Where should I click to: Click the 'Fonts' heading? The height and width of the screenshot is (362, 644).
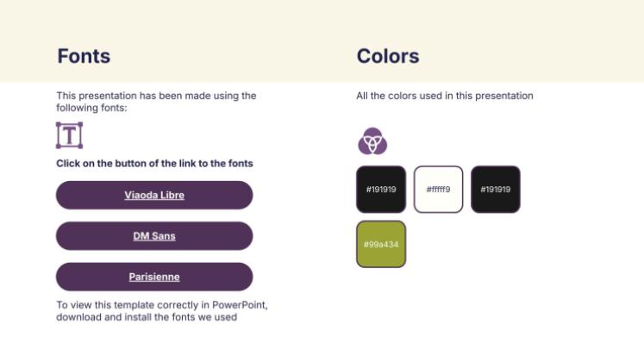(x=84, y=57)
